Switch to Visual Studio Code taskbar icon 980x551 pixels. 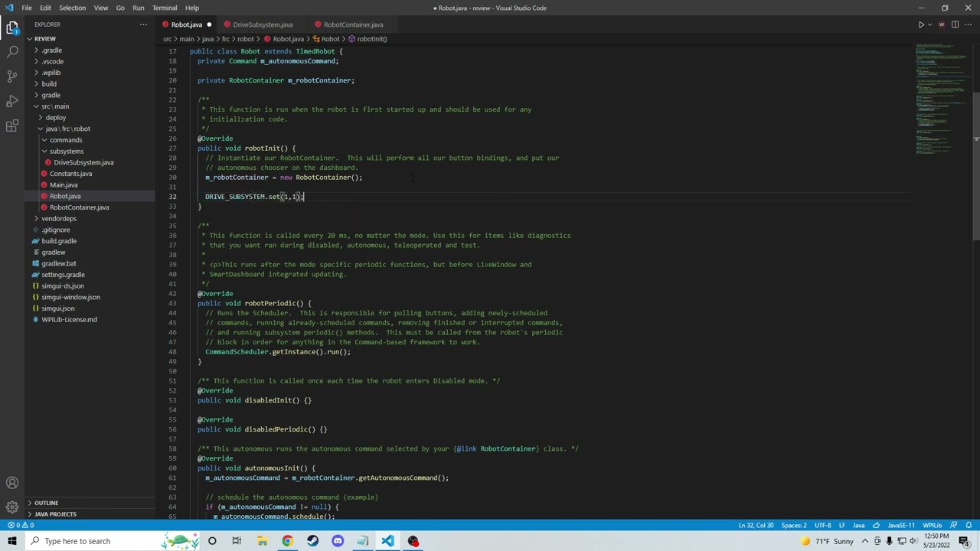(387, 541)
